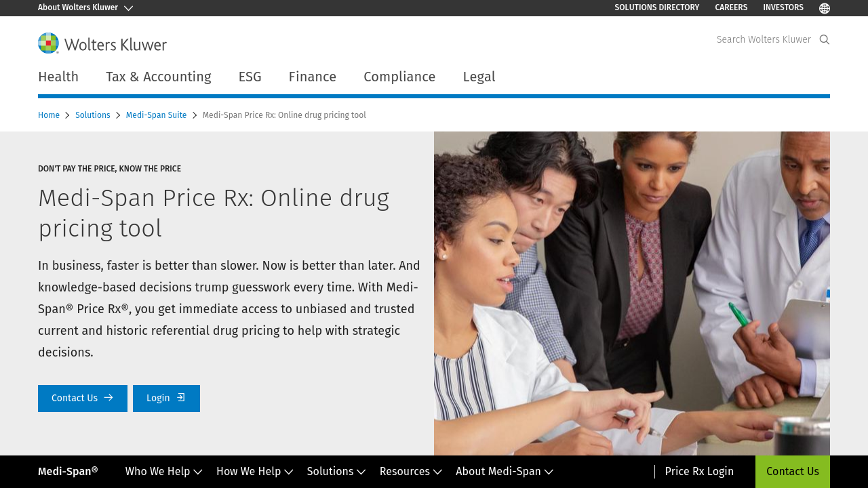Expand the About Medi-Span menu
Image resolution: width=868 pixels, height=488 pixels.
[504, 472]
